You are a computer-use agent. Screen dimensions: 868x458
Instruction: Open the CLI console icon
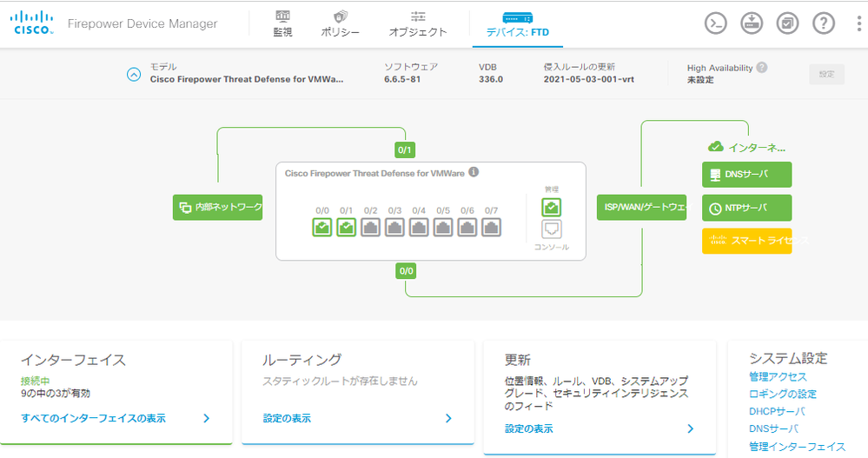[x=715, y=23]
